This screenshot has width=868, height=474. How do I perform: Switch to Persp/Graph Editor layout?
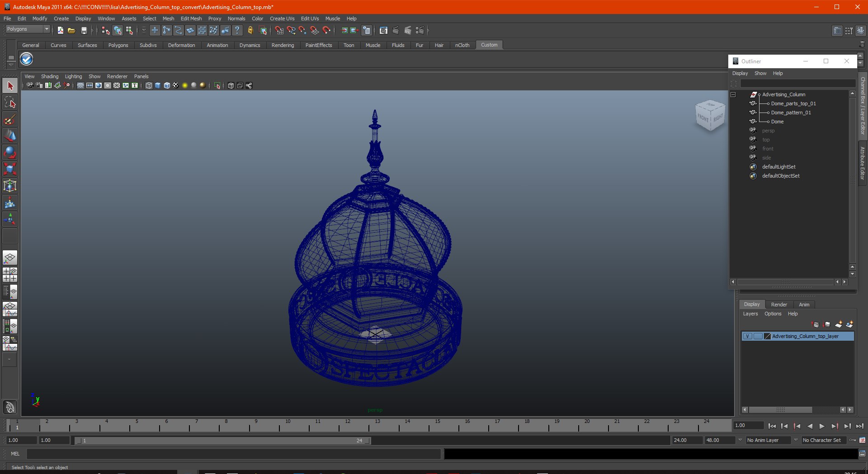pos(10,309)
